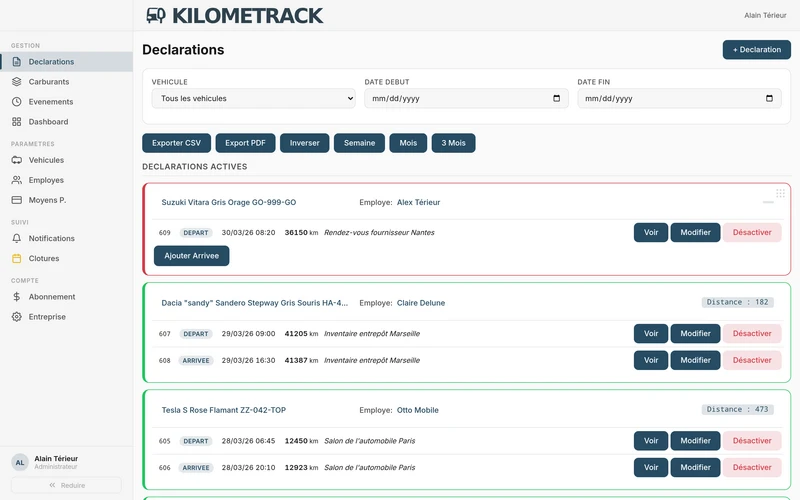Filter by Semaine

coord(359,143)
